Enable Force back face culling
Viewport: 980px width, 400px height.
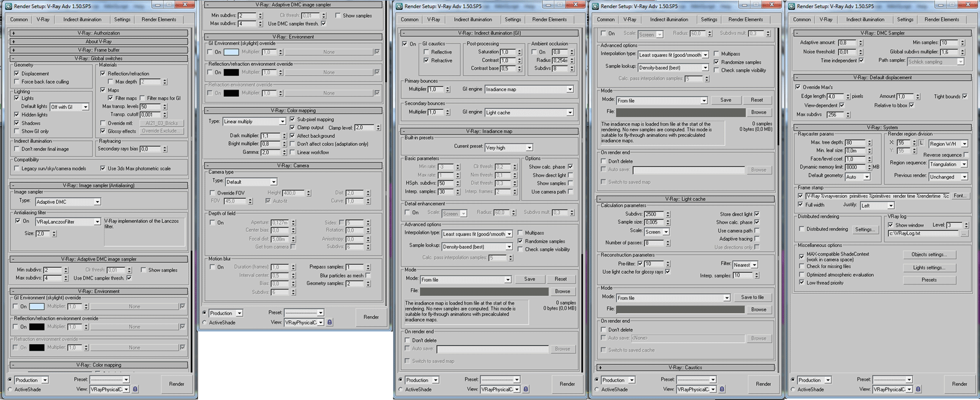pyautogui.click(x=17, y=82)
